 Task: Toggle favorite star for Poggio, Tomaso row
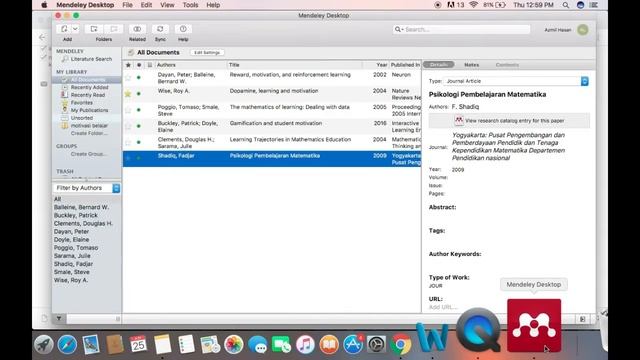click(128, 110)
